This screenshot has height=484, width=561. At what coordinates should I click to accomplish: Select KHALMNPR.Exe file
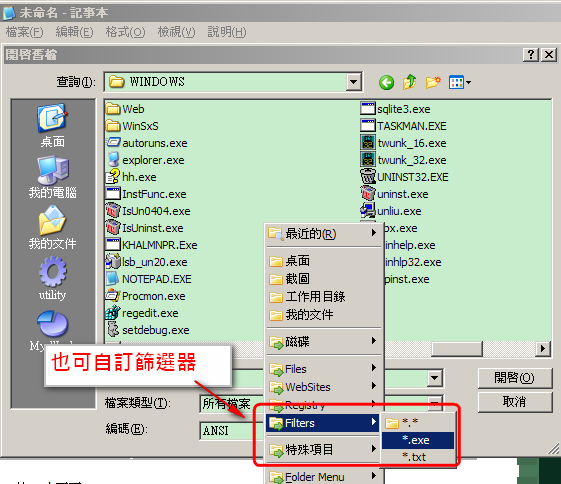152,245
